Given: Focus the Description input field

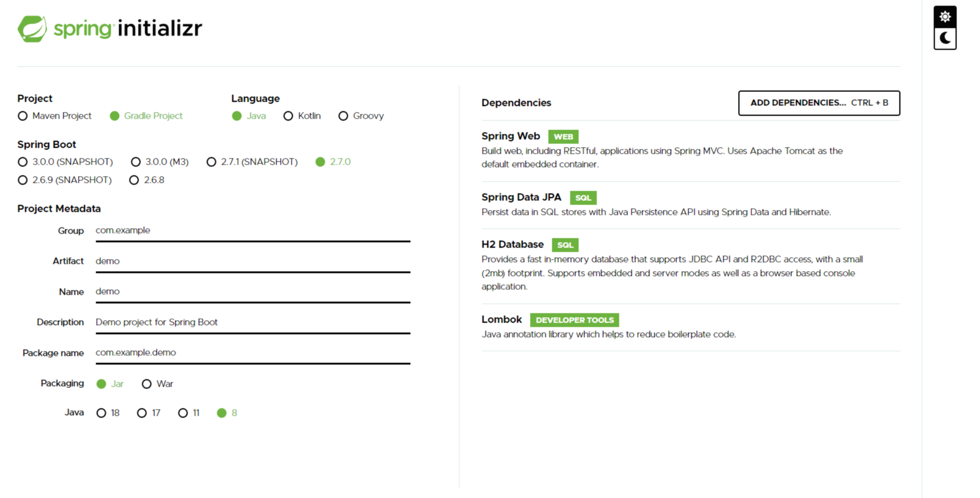Looking at the screenshot, I should click(253, 323).
